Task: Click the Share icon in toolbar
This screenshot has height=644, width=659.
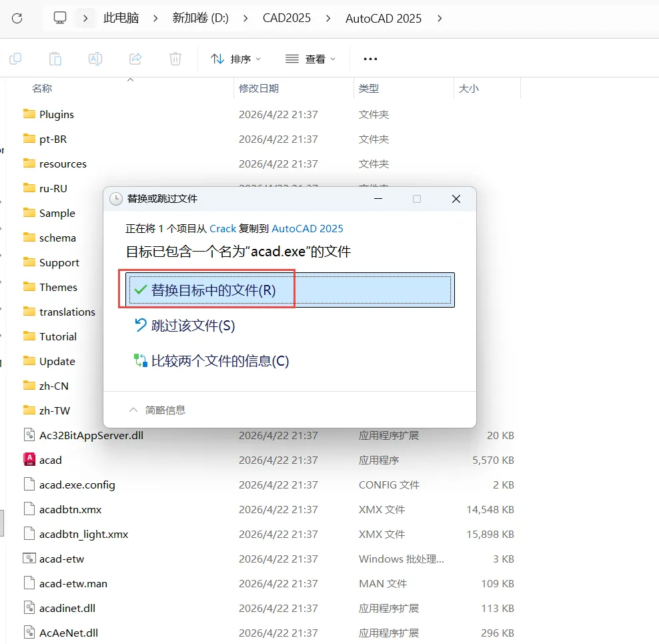Action: point(135,59)
